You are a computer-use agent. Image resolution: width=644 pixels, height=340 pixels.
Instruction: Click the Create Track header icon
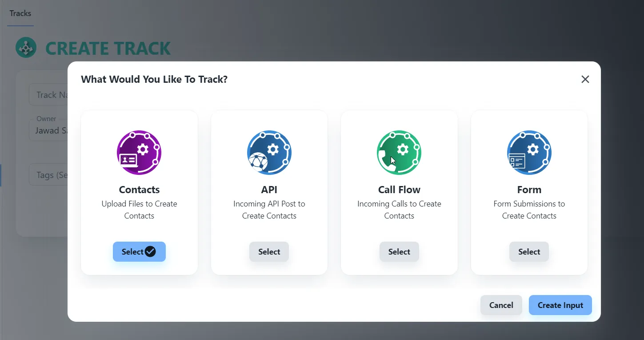[26, 48]
